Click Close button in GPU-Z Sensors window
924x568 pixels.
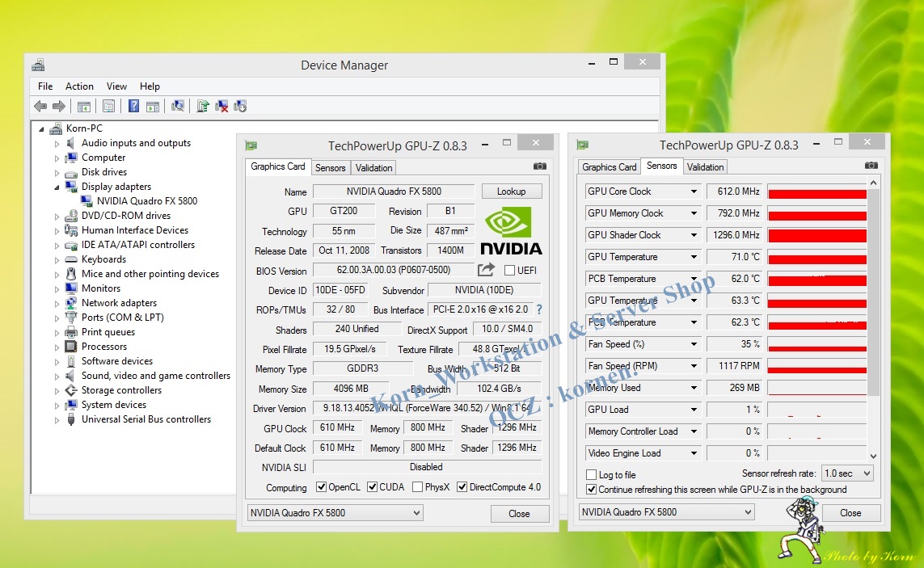coord(850,512)
